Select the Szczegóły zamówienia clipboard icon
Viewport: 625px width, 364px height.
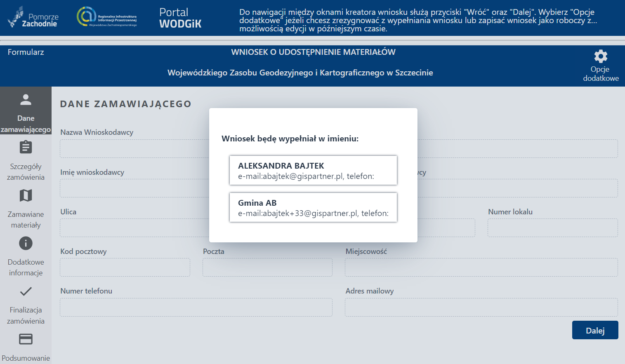pos(26,147)
